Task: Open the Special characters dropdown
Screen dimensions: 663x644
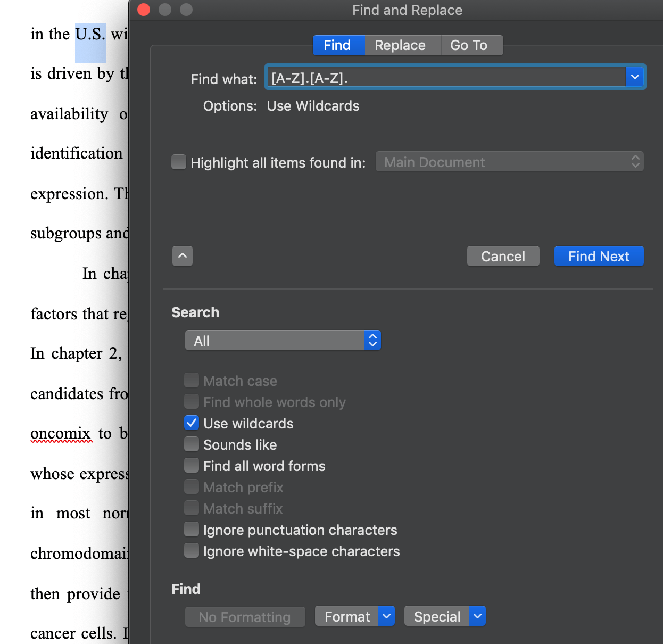Action: pos(477,616)
